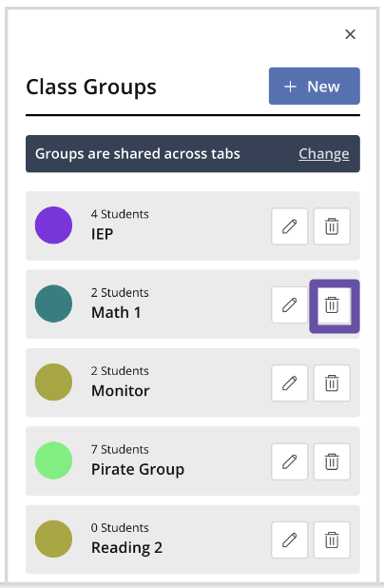Edit the Monitor group
The width and height of the screenshot is (384, 588).
[290, 383]
